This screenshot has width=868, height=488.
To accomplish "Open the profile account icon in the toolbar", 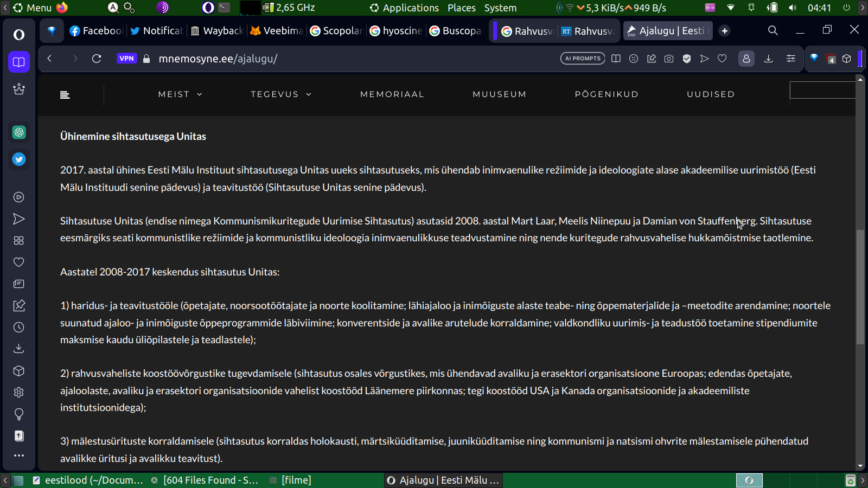I will pyautogui.click(x=746, y=59).
